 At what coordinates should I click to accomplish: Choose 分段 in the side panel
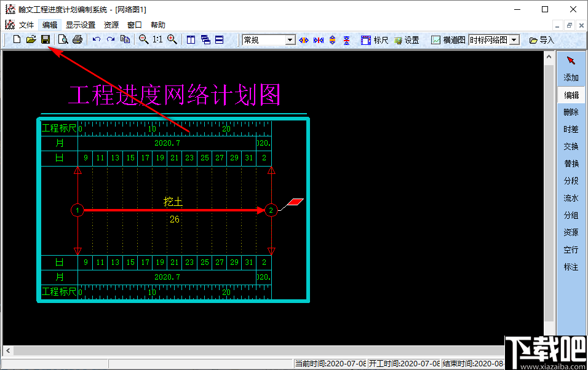[571, 181]
